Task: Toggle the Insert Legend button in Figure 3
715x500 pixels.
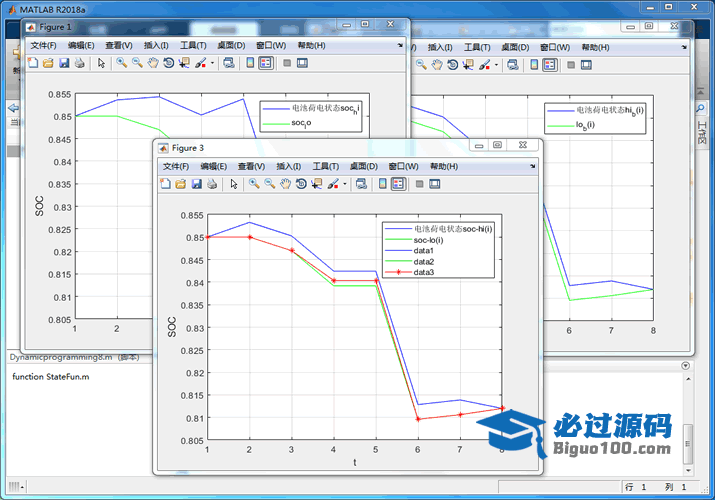Action: (x=398, y=184)
